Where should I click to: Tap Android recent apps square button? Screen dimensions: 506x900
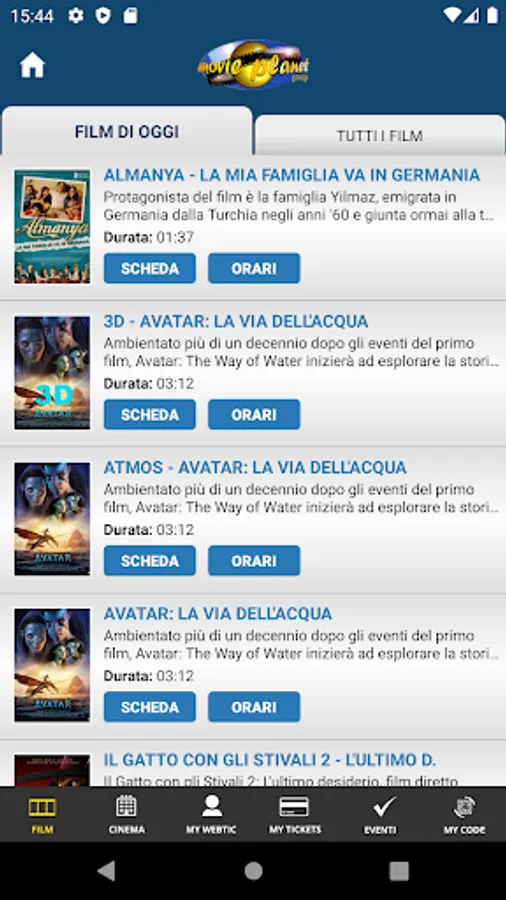pyautogui.click(x=399, y=871)
